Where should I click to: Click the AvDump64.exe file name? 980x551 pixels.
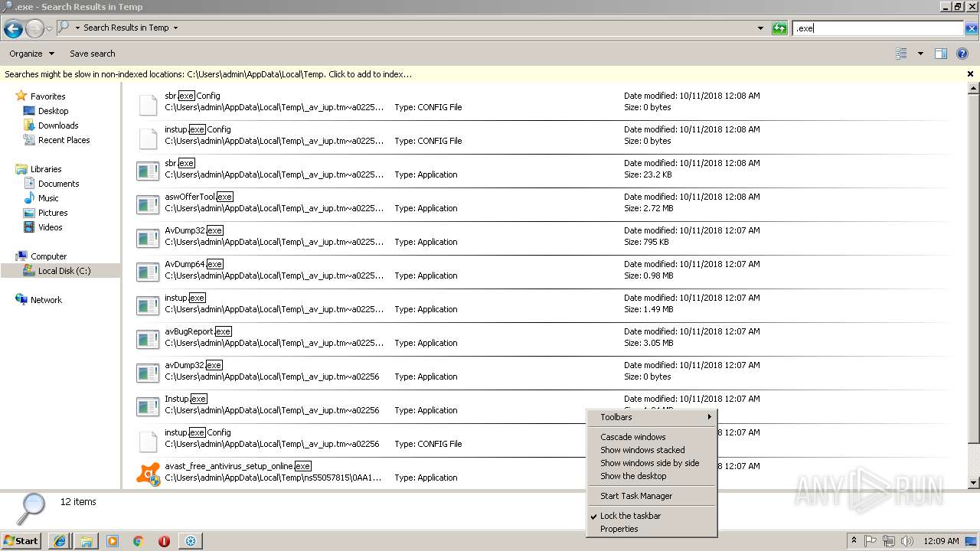click(194, 264)
